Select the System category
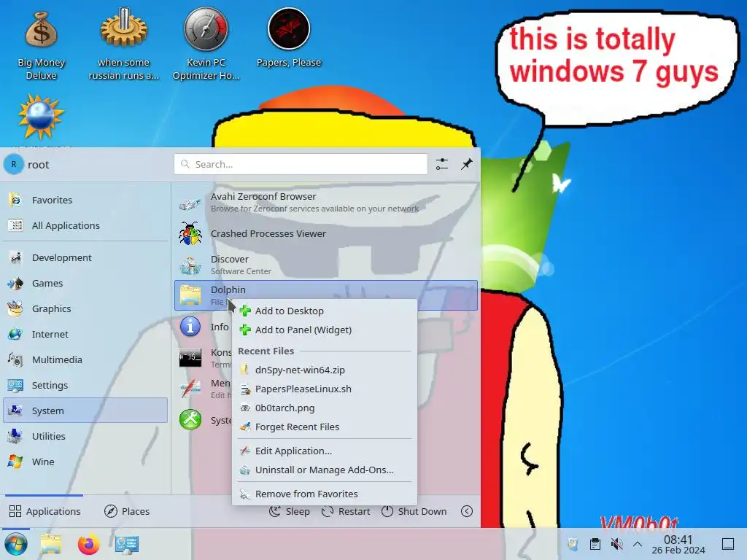This screenshot has width=747, height=560. pyautogui.click(x=85, y=411)
